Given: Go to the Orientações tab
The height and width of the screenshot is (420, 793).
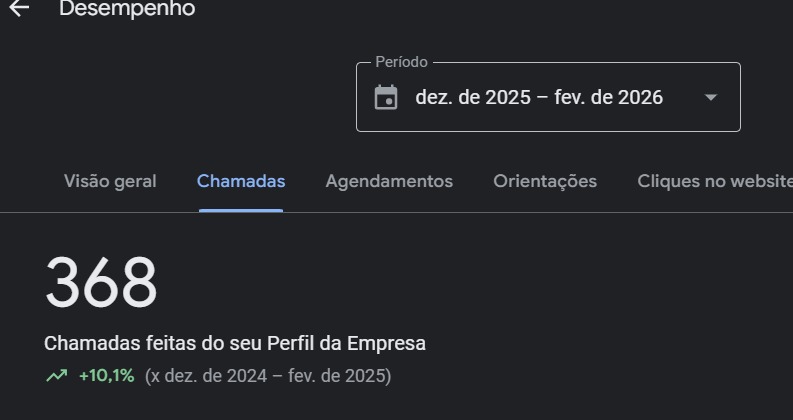Looking at the screenshot, I should point(545,181).
